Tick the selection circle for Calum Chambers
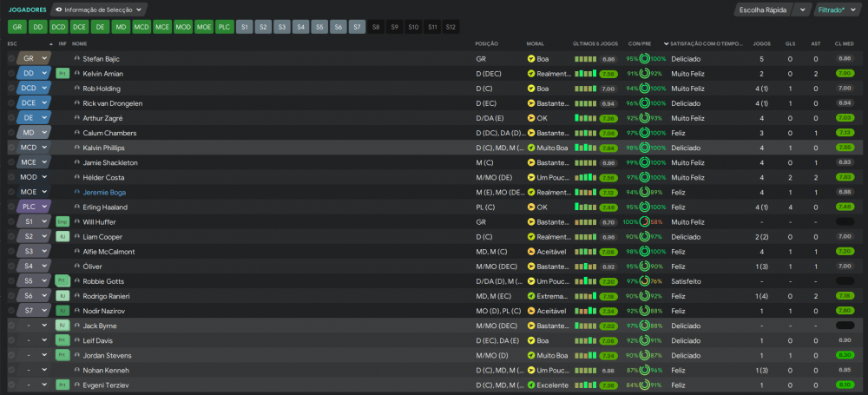868x395 pixels. [11, 133]
